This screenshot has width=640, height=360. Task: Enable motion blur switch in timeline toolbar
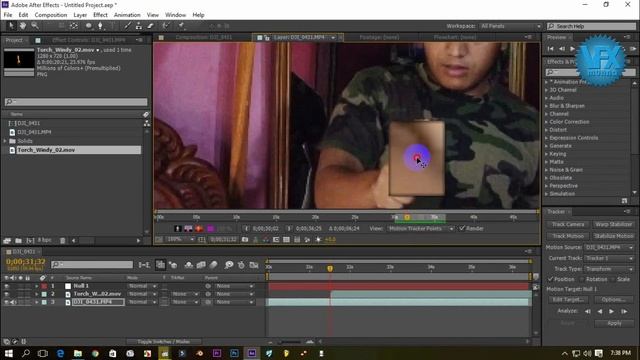(213, 265)
